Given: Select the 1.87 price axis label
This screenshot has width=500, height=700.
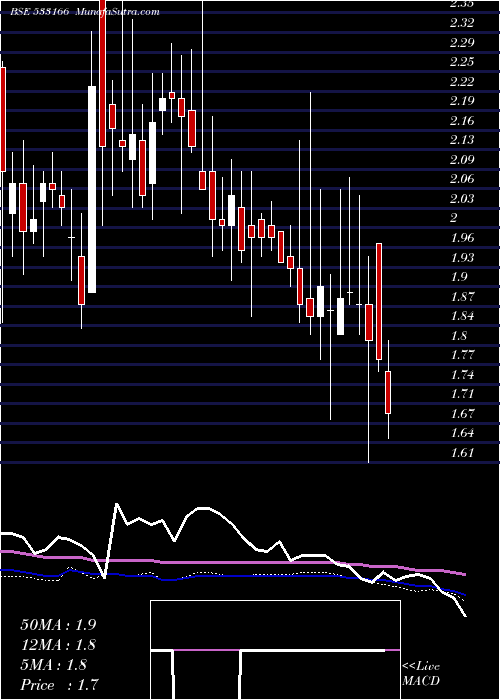Looking at the screenshot, I should (462, 296).
